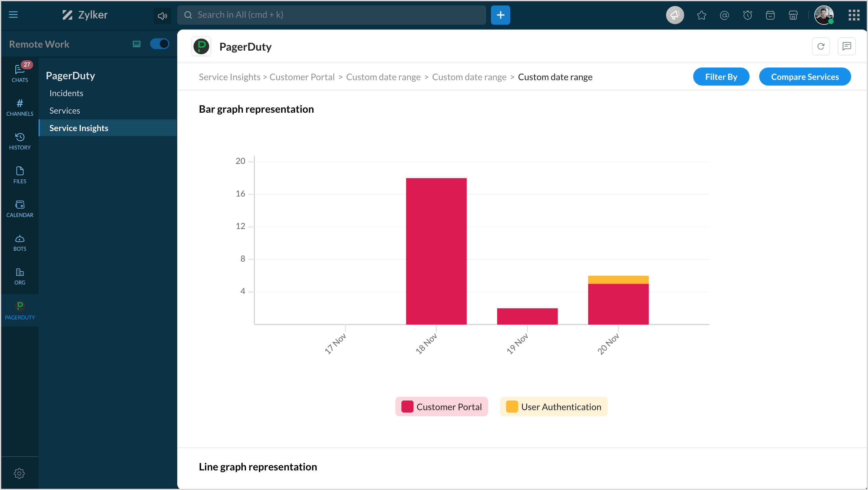Viewport: 868px width, 490px height.
Task: Click the Compare Services button
Action: click(x=805, y=77)
